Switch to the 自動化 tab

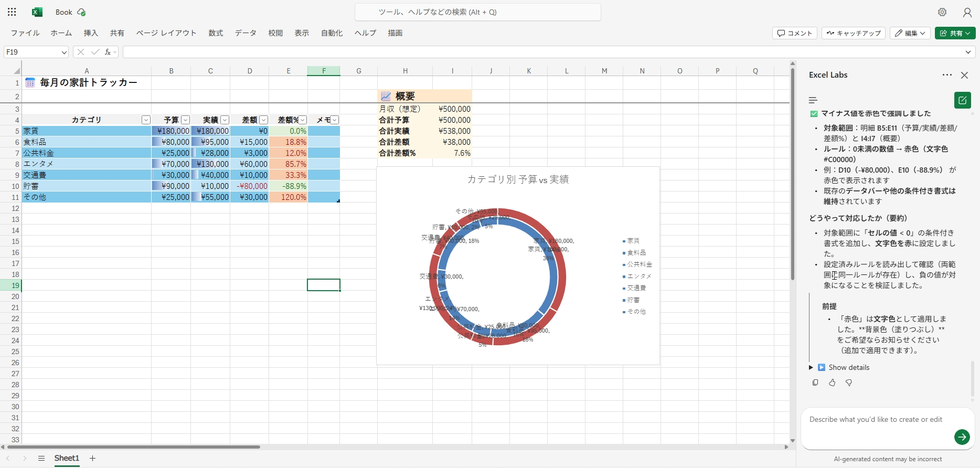[332, 33]
